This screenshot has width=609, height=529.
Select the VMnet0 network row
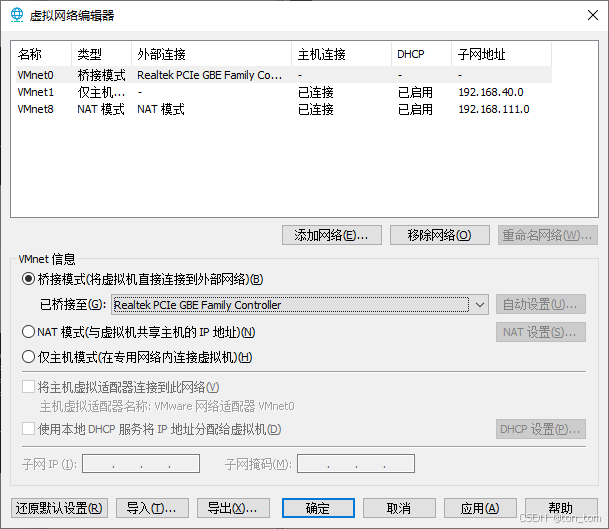(x=284, y=75)
